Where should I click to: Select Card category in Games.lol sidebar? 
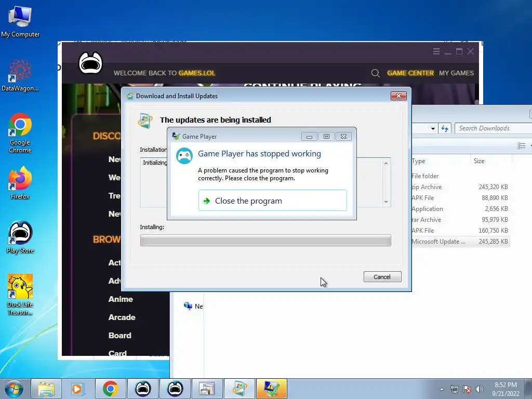pyautogui.click(x=117, y=353)
